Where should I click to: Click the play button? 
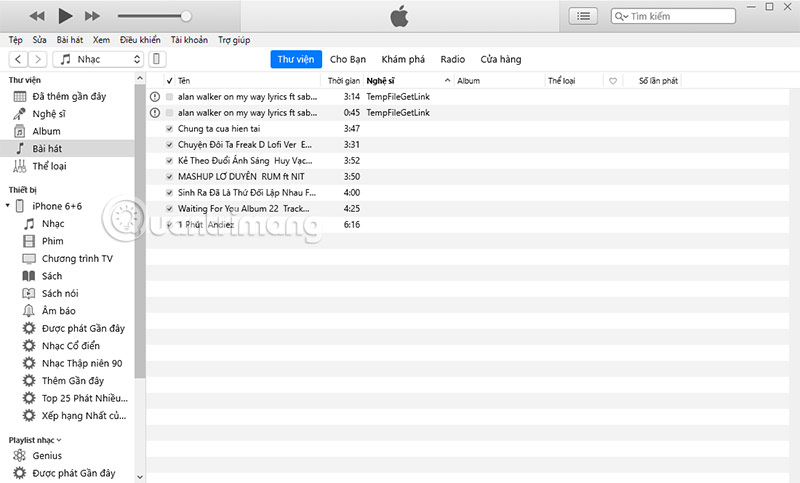click(65, 16)
